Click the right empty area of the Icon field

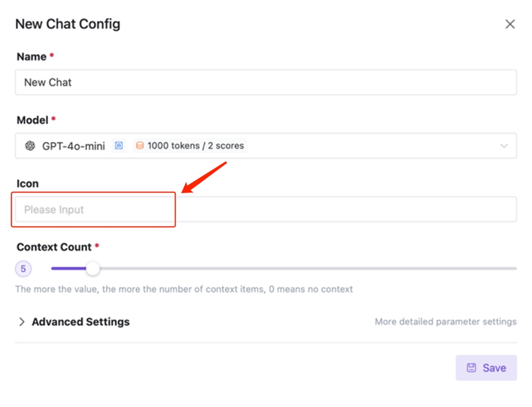pyautogui.click(x=346, y=210)
